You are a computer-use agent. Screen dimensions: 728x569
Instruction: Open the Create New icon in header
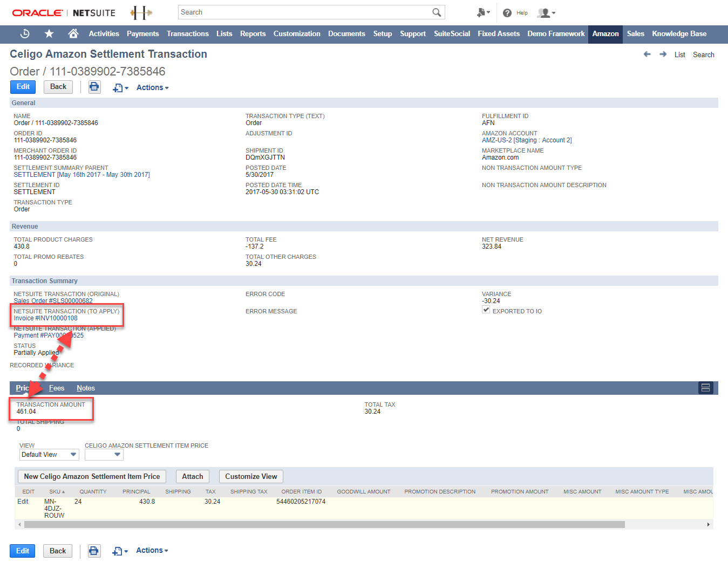tap(484, 12)
